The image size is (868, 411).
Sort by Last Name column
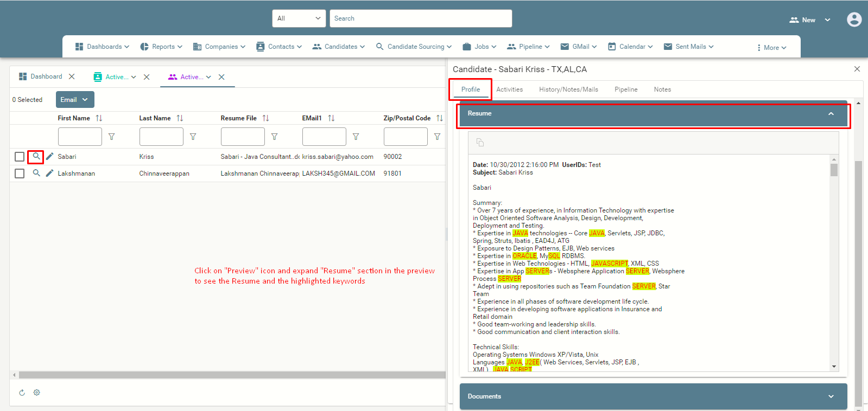[x=180, y=118]
